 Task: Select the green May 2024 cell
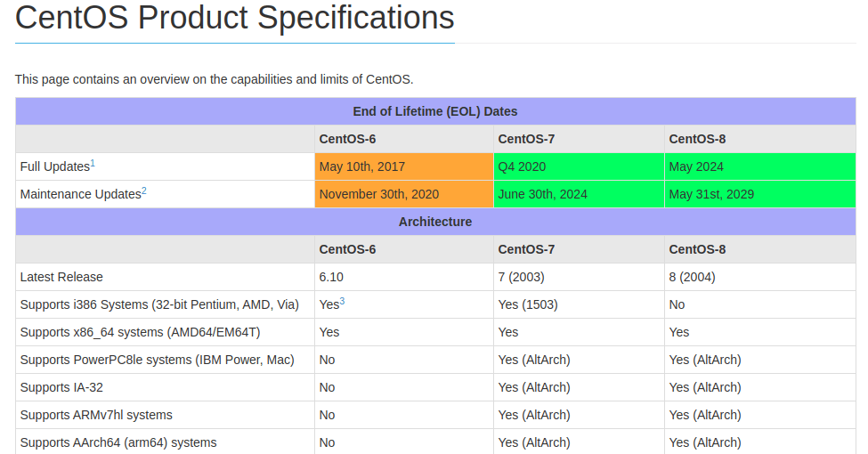click(760, 166)
